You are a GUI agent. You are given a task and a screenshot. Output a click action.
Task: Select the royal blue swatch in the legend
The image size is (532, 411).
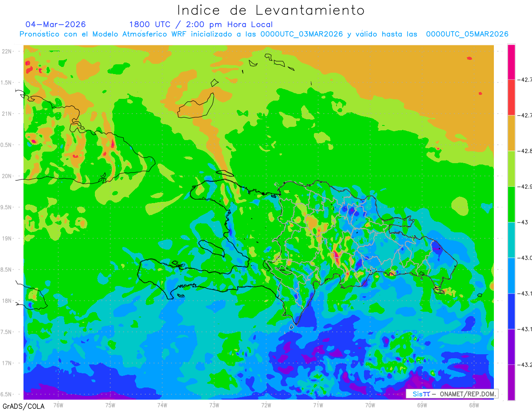(x=511, y=311)
